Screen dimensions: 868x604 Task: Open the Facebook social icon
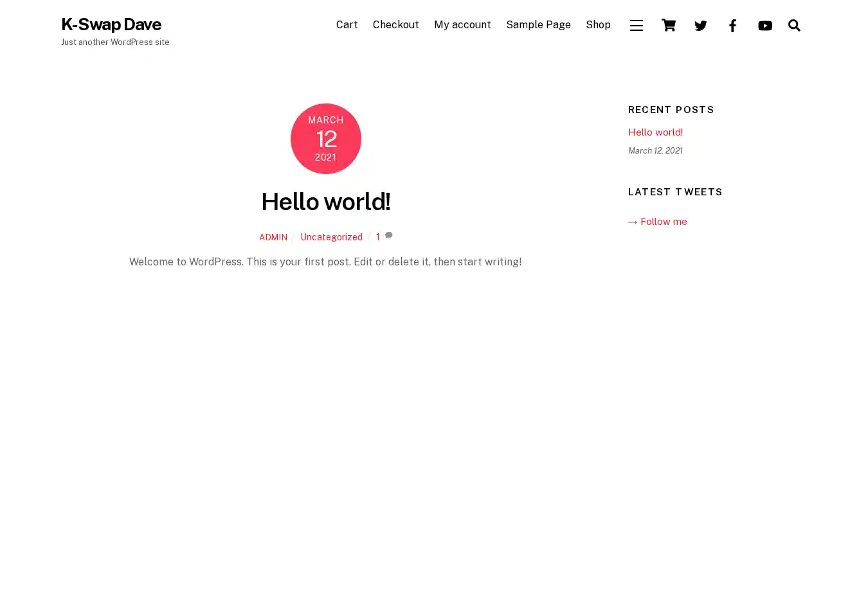tap(732, 26)
